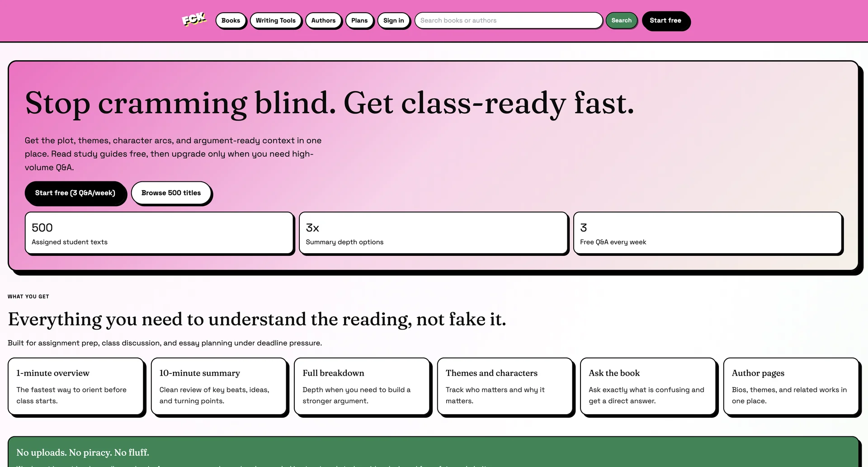This screenshot has width=868, height=467.
Task: Open the Ask the book card
Action: (x=648, y=387)
